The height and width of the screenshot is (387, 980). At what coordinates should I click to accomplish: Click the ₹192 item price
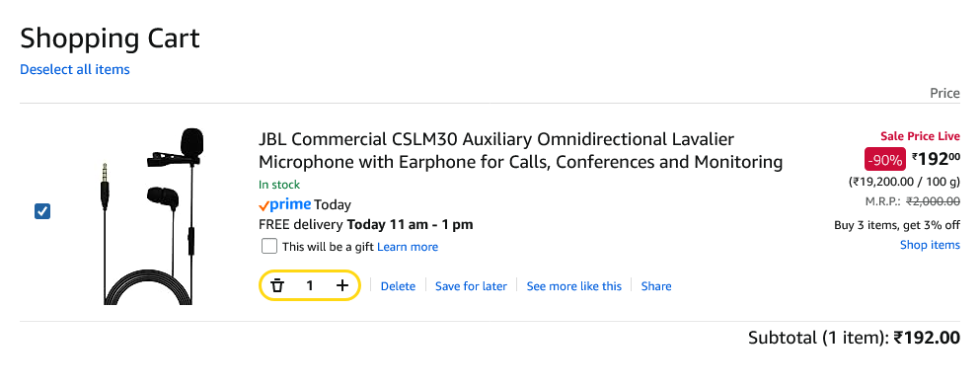[x=936, y=159]
